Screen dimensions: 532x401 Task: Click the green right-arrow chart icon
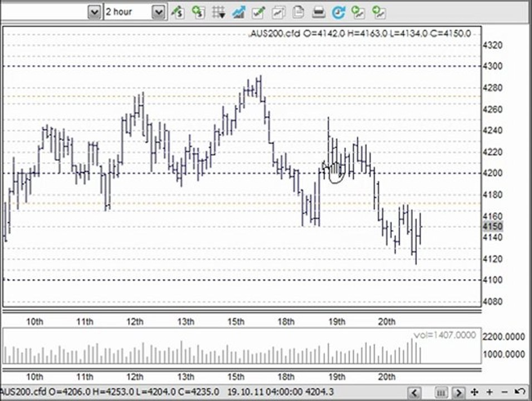click(x=379, y=13)
